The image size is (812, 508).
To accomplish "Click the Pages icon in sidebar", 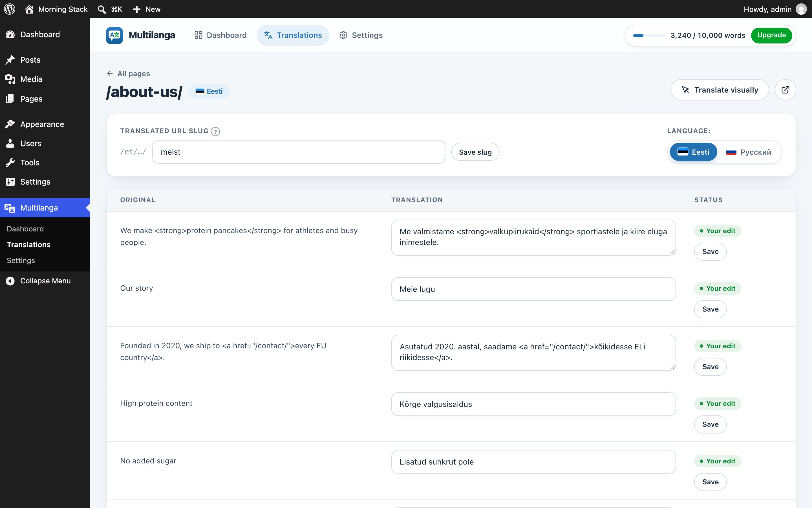I will 10,98.
